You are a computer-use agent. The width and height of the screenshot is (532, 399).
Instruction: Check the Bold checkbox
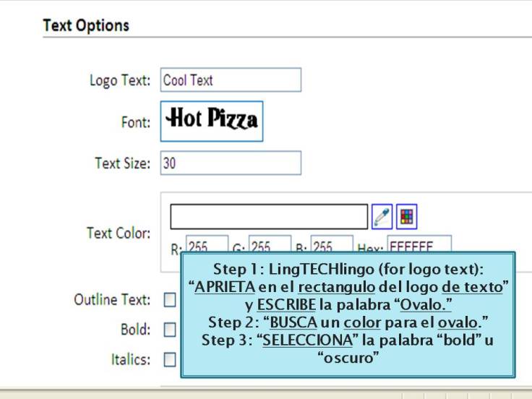coord(170,330)
